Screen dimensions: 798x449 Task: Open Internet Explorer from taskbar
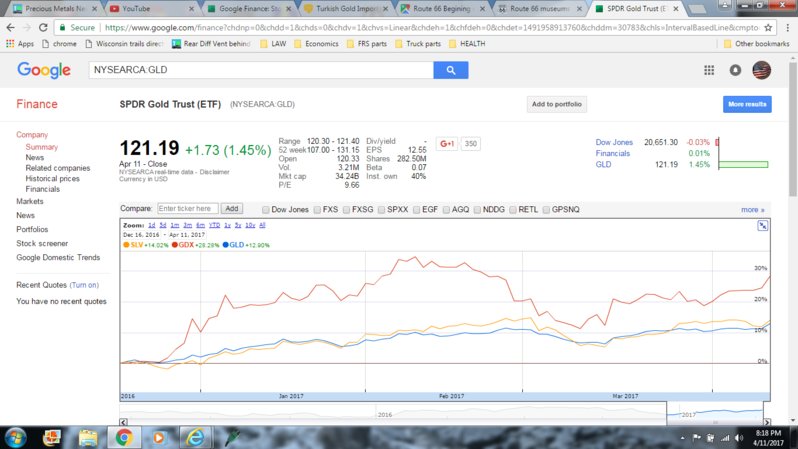click(x=195, y=437)
